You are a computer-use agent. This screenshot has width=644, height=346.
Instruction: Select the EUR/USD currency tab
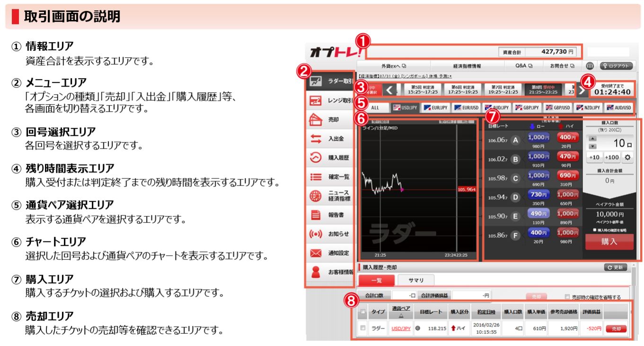click(x=466, y=107)
